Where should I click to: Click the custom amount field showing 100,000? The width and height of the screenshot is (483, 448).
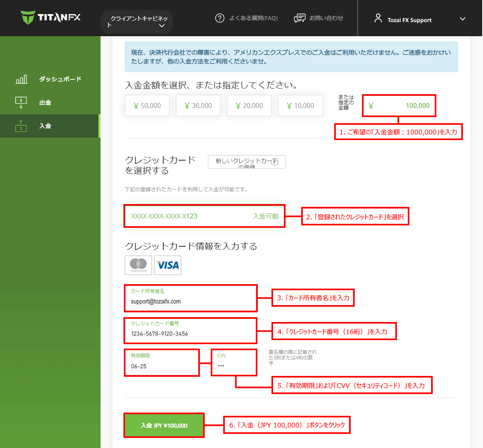[399, 105]
